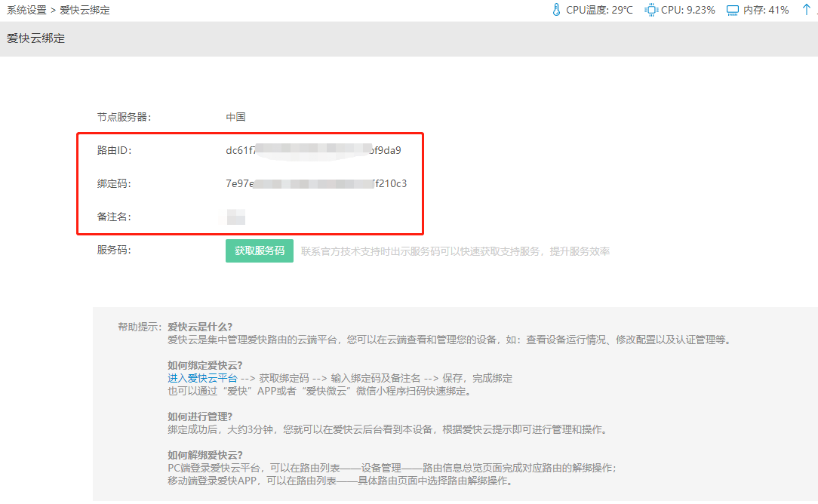
Task: Click the line mentioning 爱快微云 小程序
Action: tap(320, 391)
